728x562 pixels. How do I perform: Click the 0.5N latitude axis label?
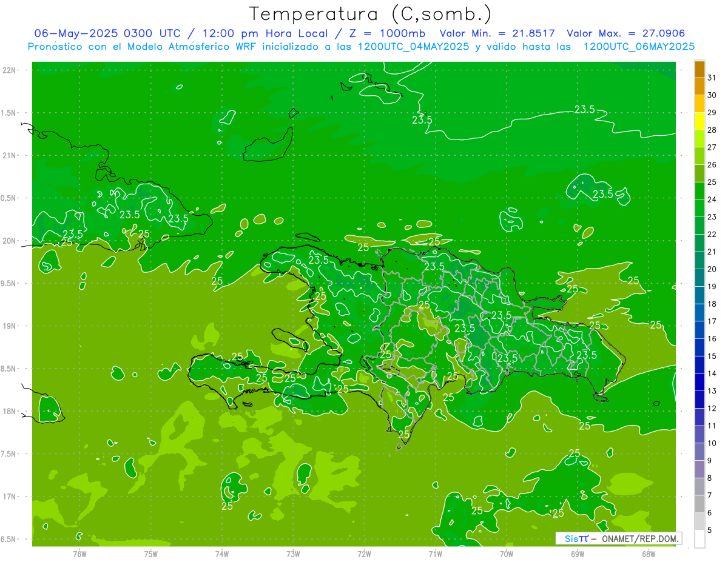tap(9, 198)
